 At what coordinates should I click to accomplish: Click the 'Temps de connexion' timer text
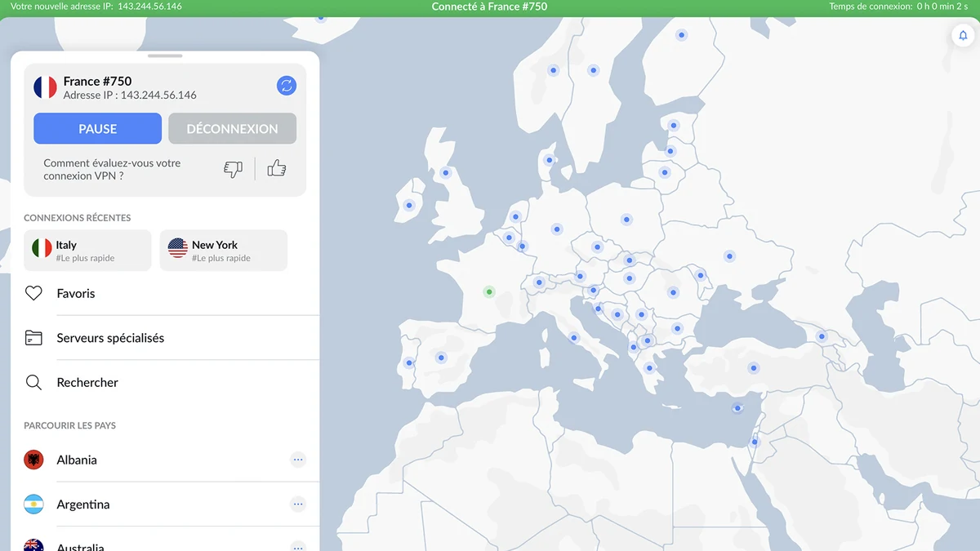[x=899, y=7]
